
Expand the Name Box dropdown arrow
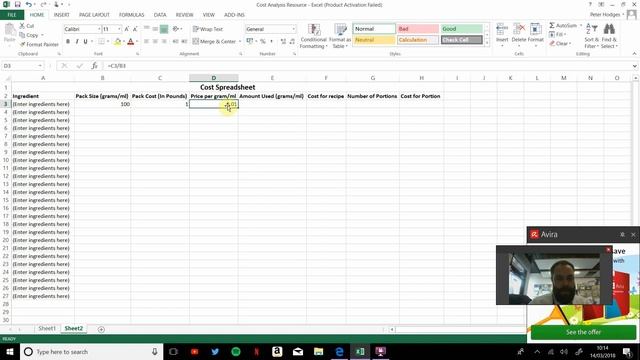tap(40, 66)
